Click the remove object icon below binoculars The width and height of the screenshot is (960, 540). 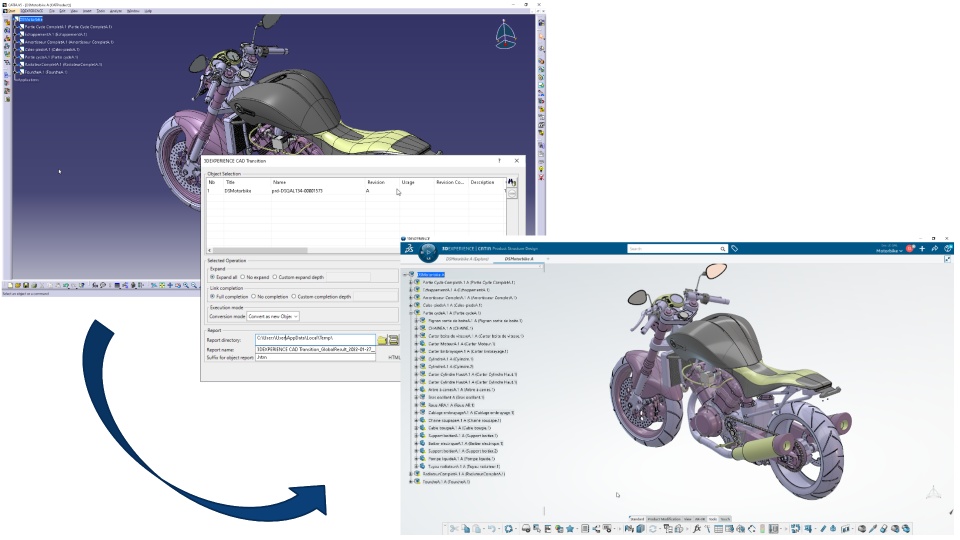click(512, 193)
